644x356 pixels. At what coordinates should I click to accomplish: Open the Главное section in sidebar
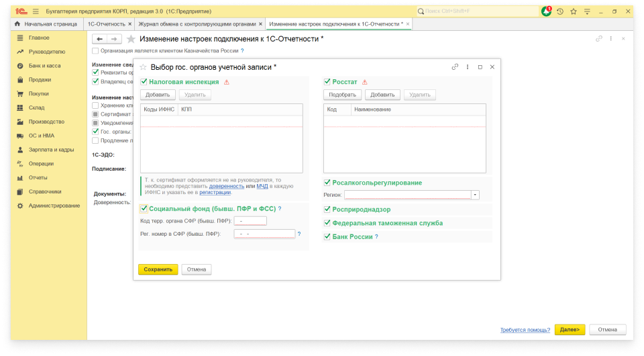pos(39,38)
